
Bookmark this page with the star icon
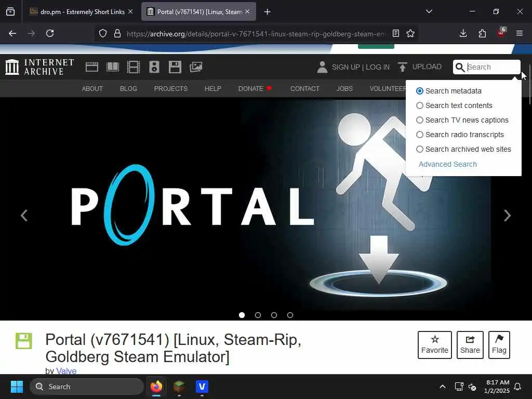pos(410,33)
